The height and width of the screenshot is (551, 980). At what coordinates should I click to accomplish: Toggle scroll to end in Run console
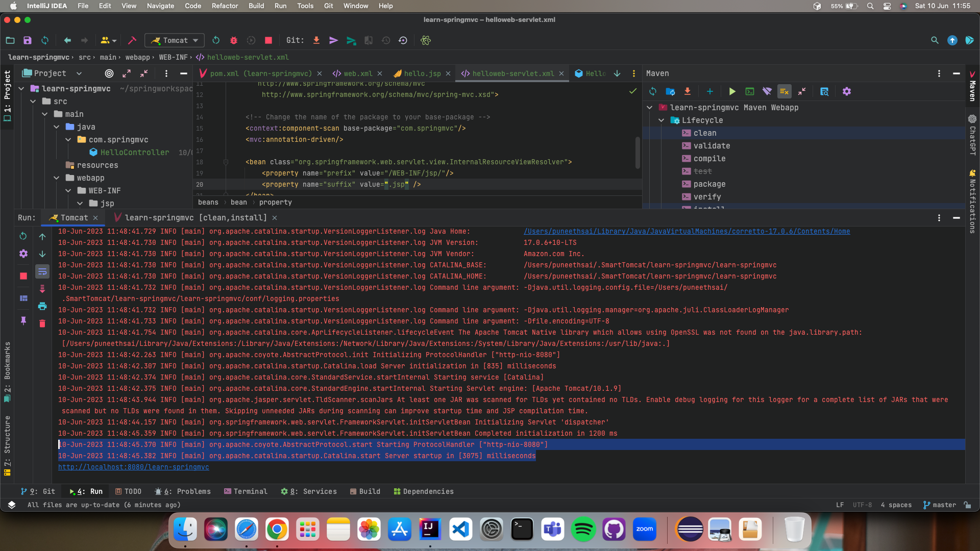42,289
